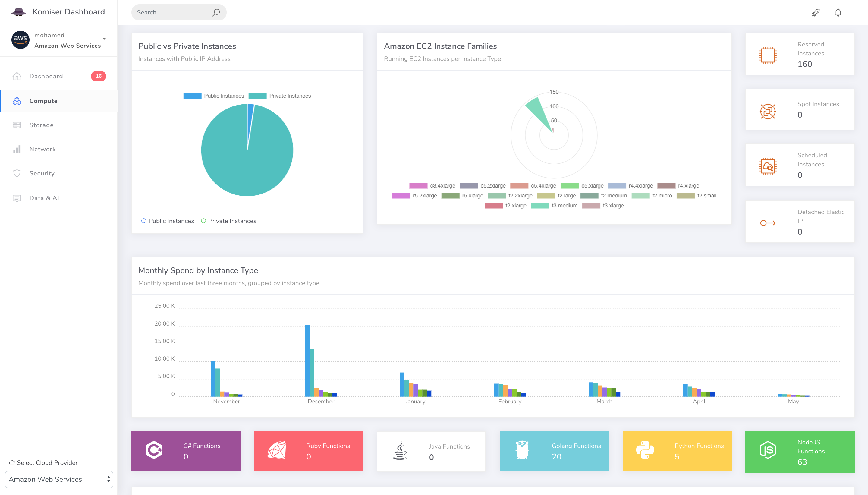Open the Storage menu item
This screenshot has height=495, width=868.
click(x=41, y=125)
